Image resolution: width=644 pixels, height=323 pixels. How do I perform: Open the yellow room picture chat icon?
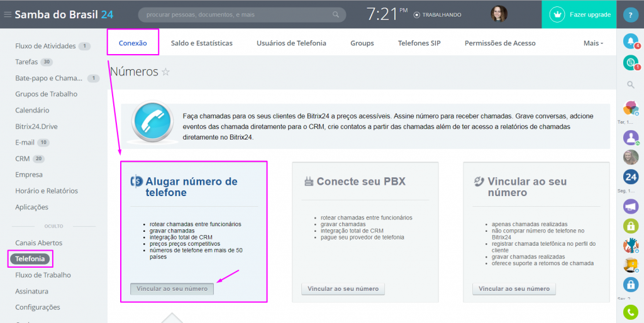pos(630,265)
